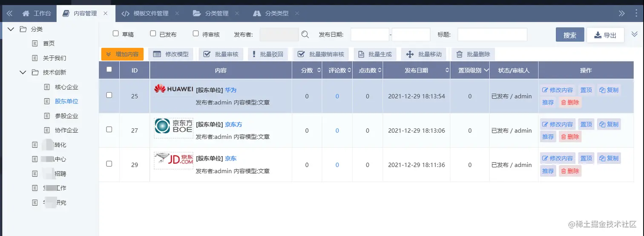Click the BOE logo thumbnail
Screen dimensions: 644x236
point(173,128)
